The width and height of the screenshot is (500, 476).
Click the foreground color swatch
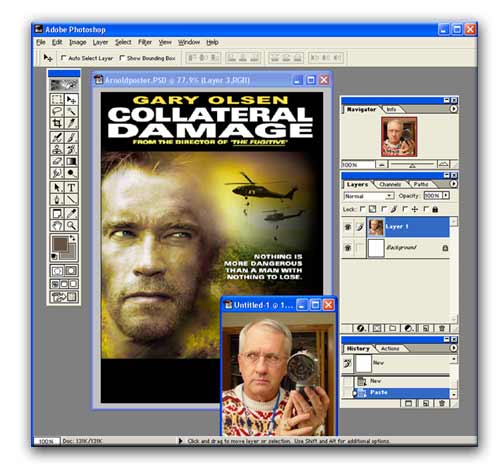tap(60, 244)
